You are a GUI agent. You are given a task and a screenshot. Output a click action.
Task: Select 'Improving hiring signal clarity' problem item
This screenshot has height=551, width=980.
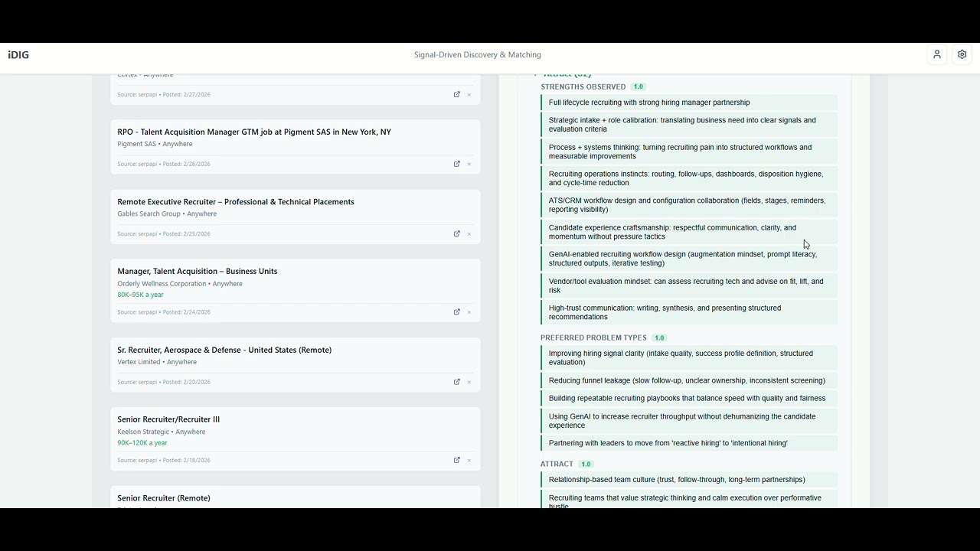689,358
